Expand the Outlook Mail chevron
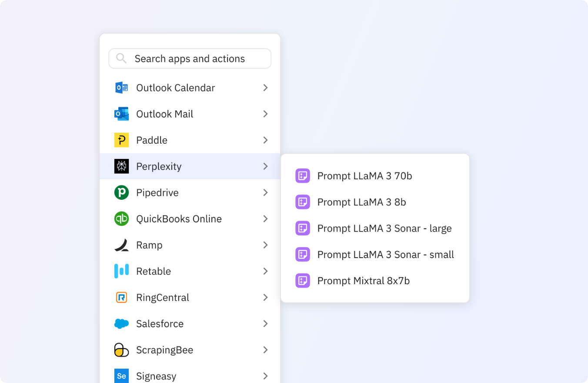The width and height of the screenshot is (588, 383). [x=265, y=114]
